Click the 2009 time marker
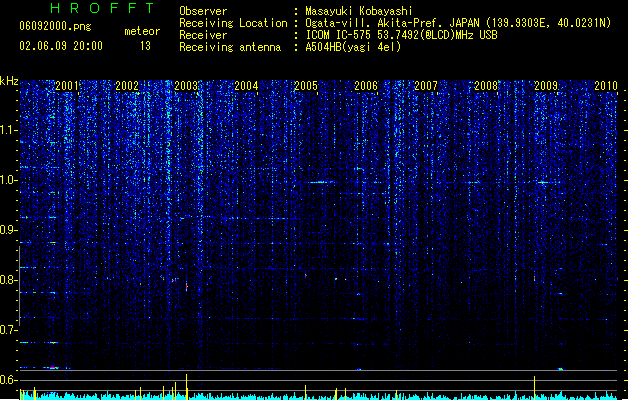Viewport: 629px width, 400px height. click(x=546, y=86)
